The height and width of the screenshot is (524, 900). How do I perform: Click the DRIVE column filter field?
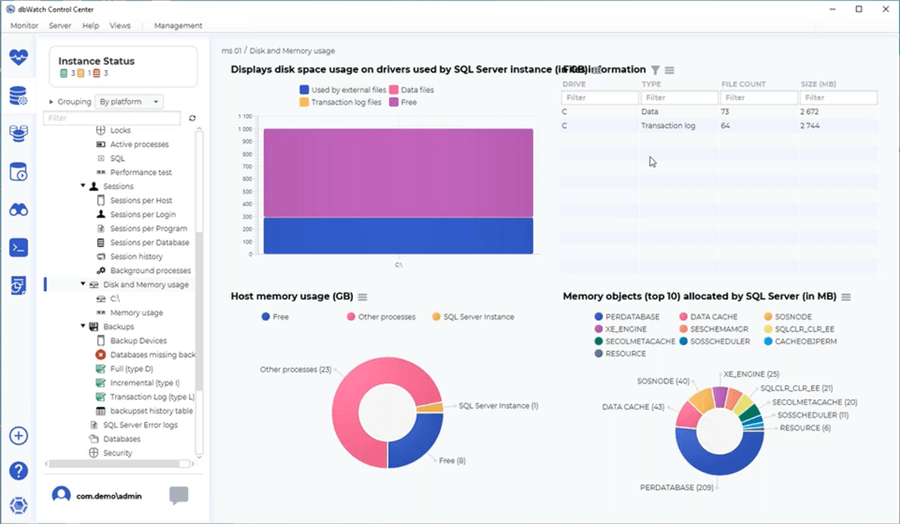(600, 98)
